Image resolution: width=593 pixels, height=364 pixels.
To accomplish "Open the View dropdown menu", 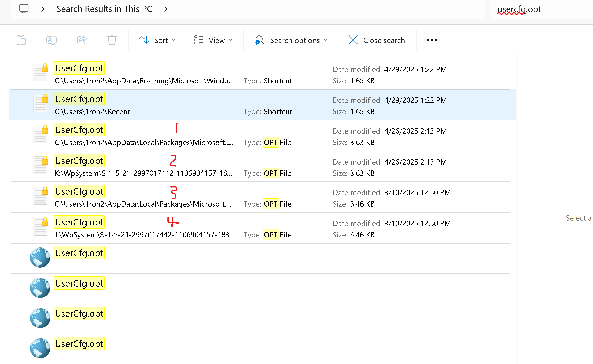I will (213, 40).
